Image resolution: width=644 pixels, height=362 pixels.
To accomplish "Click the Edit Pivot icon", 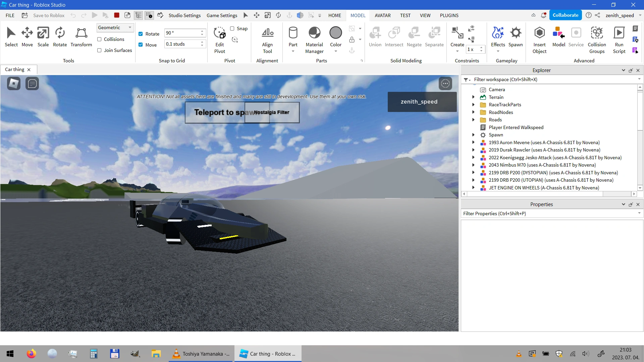I will pos(220,33).
